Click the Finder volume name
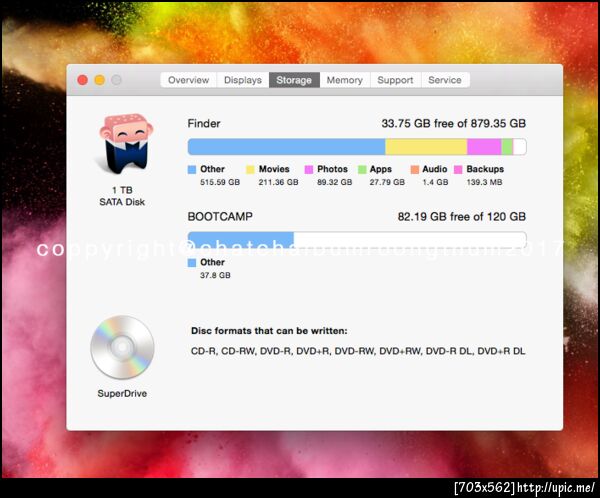 204,124
